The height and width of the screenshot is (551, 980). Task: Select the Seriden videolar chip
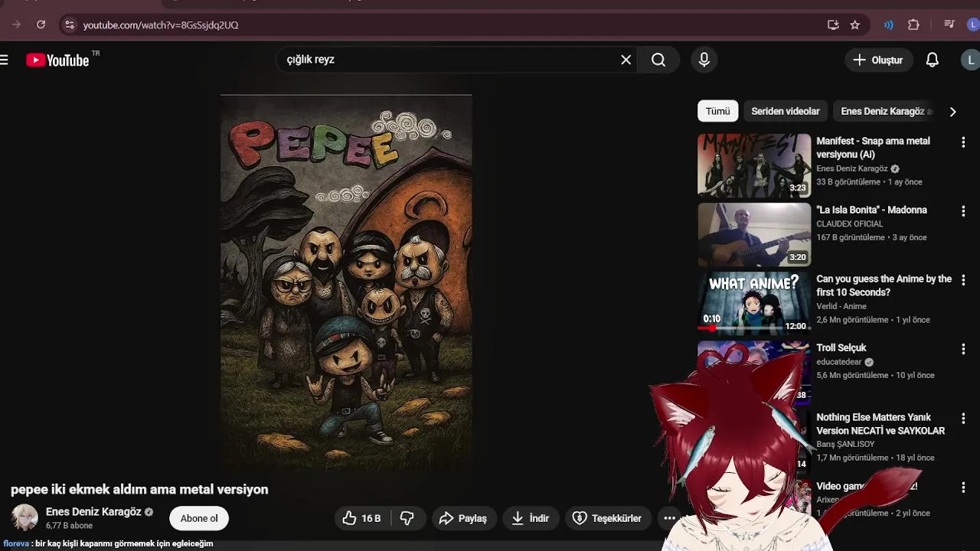785,111
